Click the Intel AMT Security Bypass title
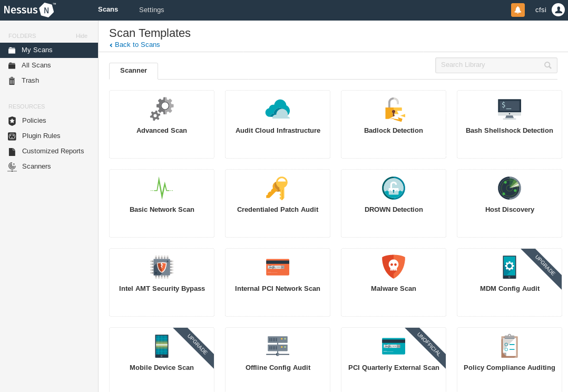The image size is (568, 392). 162,288
